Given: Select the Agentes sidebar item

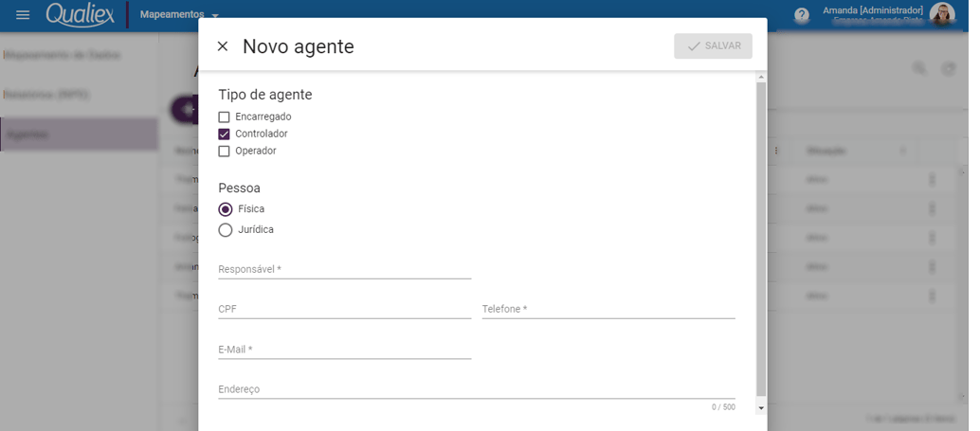Looking at the screenshot, I should point(79,135).
